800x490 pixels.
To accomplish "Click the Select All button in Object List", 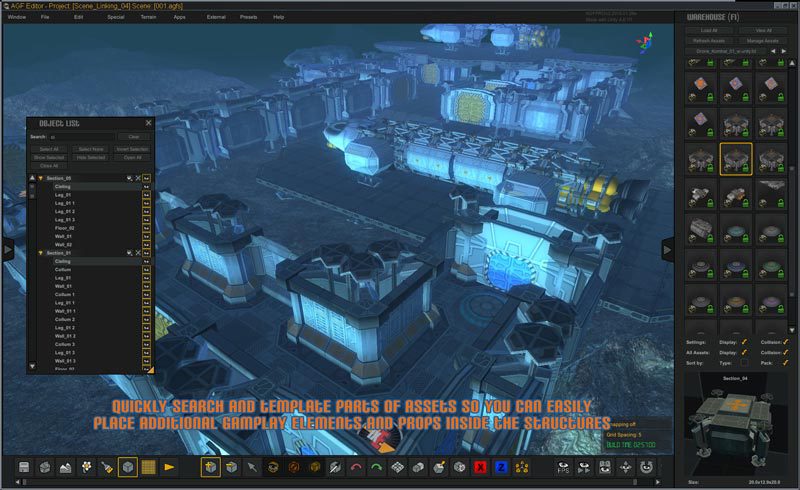I will coord(49,149).
